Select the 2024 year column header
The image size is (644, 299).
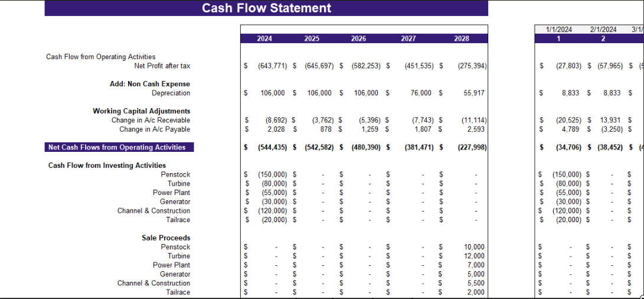tap(264, 39)
